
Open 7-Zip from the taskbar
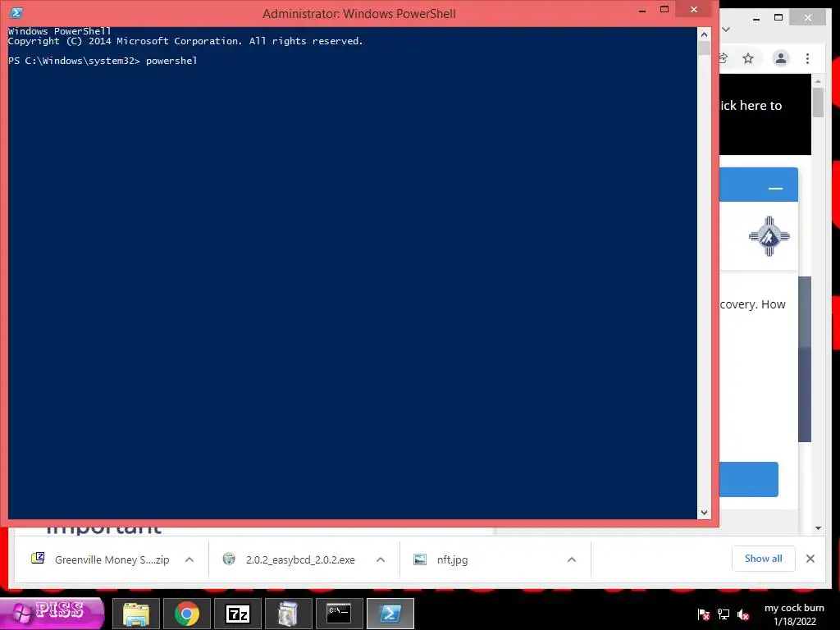point(238,614)
